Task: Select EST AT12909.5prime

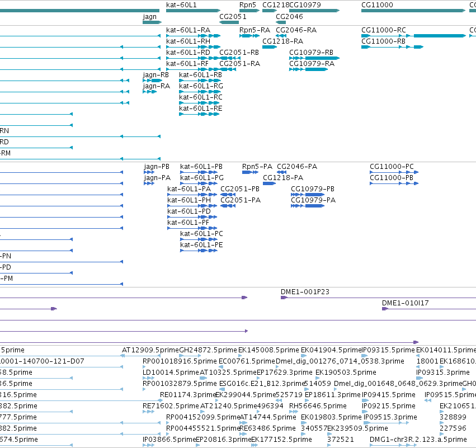Action: pyautogui.click(x=150, y=350)
